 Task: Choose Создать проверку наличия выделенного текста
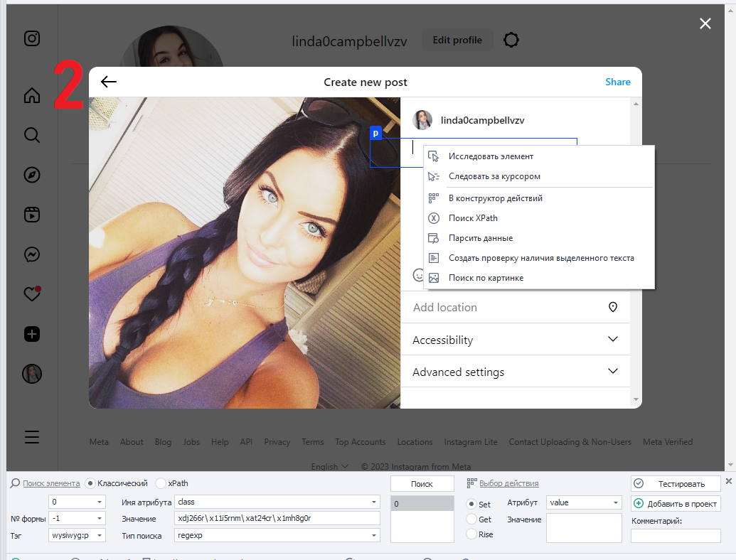(539, 258)
